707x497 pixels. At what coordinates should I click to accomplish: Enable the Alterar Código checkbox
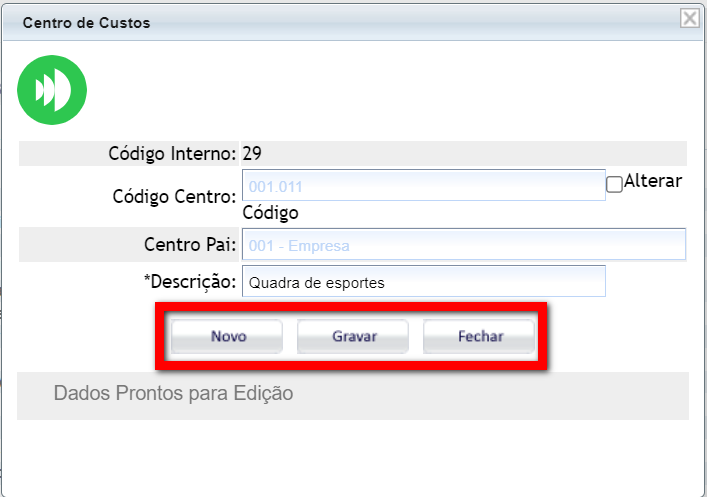[615, 185]
